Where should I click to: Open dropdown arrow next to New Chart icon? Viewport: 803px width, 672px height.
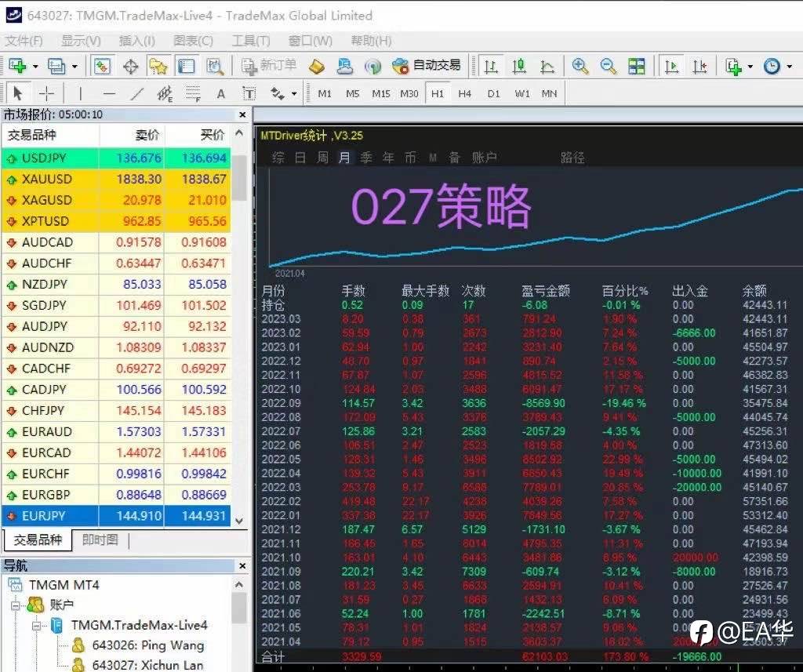point(35,67)
